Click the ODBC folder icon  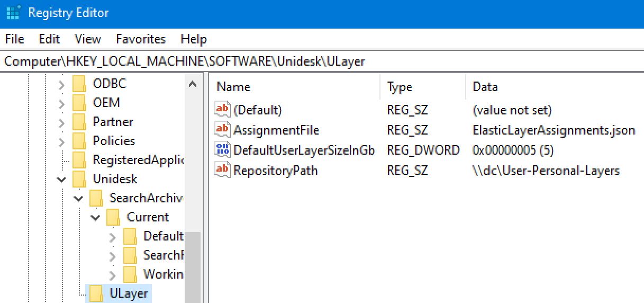pos(79,84)
